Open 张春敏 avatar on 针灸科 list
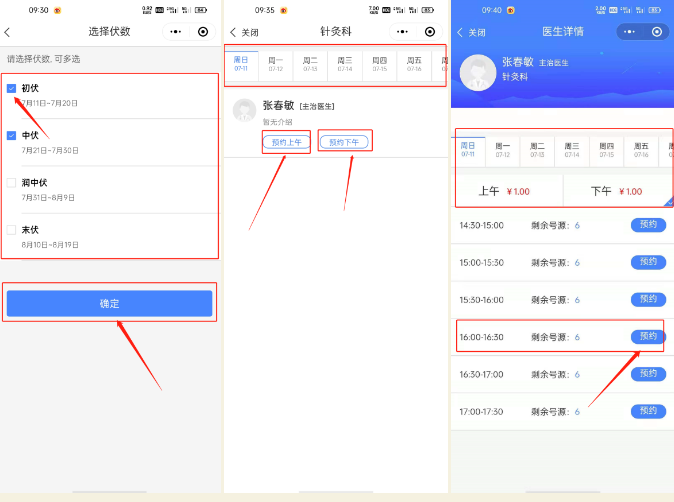This screenshot has width=674, height=502. tap(244, 110)
